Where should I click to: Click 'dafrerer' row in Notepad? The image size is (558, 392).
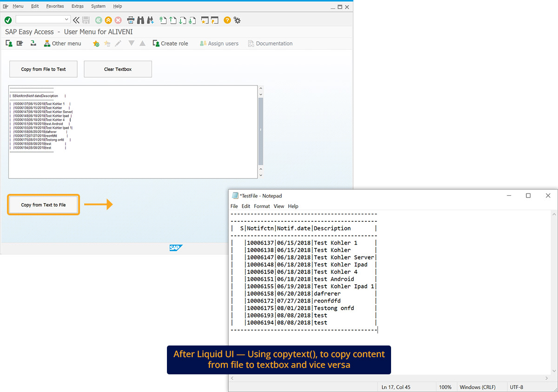(304, 293)
